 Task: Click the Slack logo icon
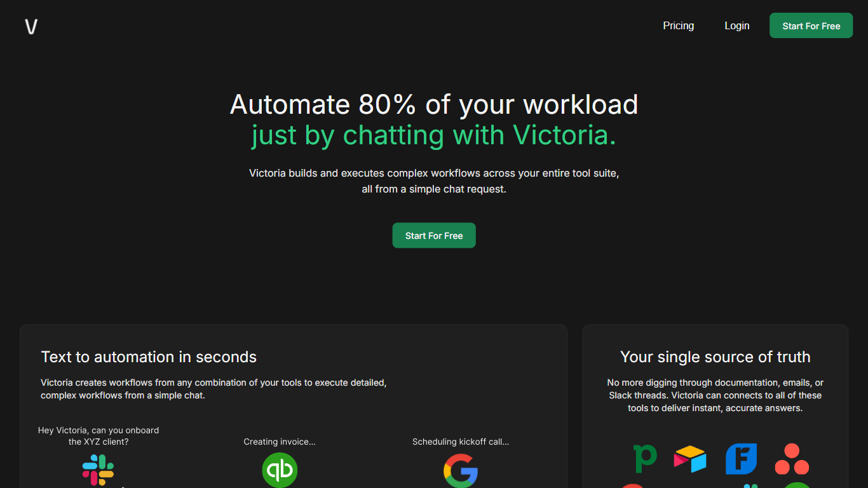click(x=98, y=470)
